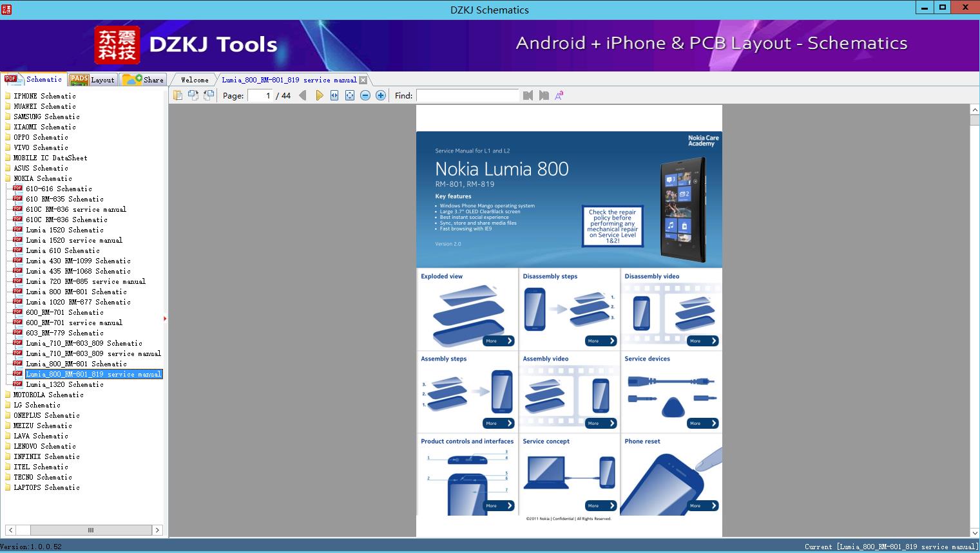Open Lumia 1520 service manual
980x553 pixels.
click(x=74, y=240)
